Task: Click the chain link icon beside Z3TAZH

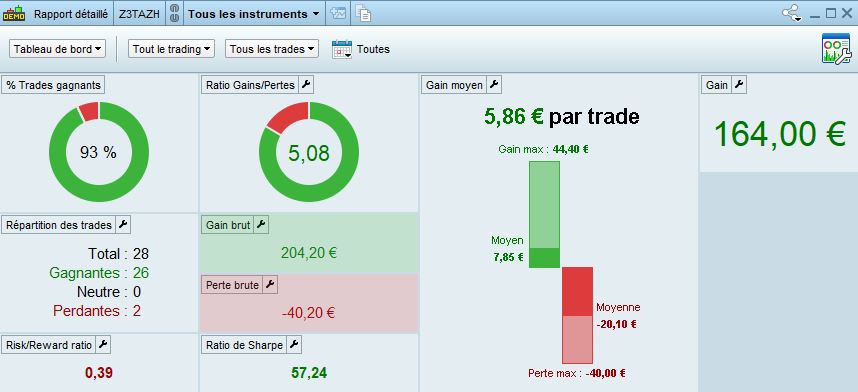Action: (175, 14)
